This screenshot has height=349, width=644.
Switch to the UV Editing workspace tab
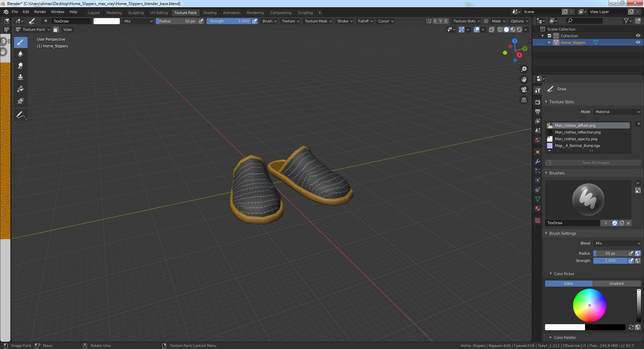click(159, 13)
